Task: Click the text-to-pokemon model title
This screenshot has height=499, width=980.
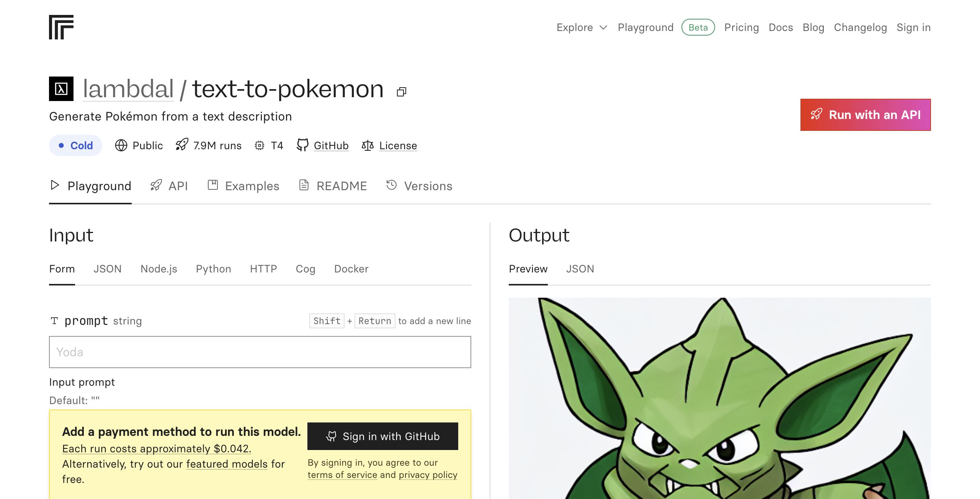Action: coord(288,89)
